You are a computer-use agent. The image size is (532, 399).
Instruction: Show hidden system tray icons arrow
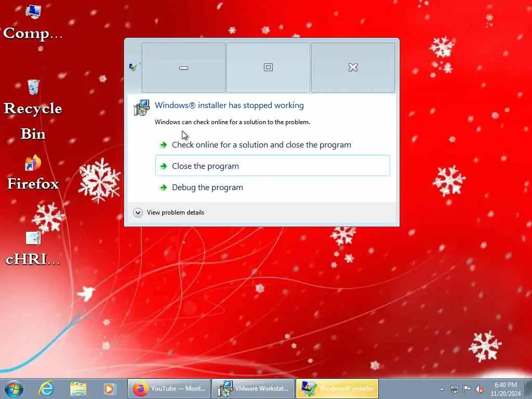[x=442, y=389]
